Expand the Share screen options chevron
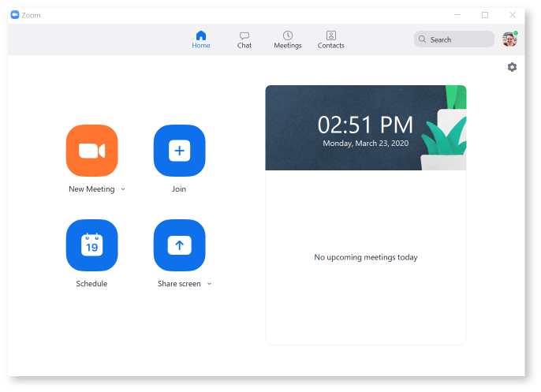The width and height of the screenshot is (541, 392). [210, 284]
